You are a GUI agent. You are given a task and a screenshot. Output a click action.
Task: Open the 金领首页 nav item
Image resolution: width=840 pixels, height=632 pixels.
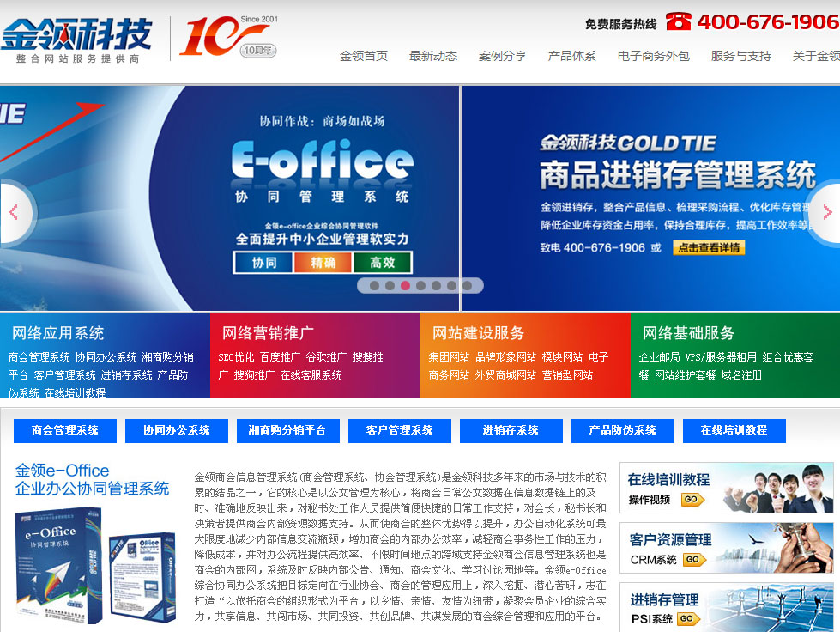[364, 56]
